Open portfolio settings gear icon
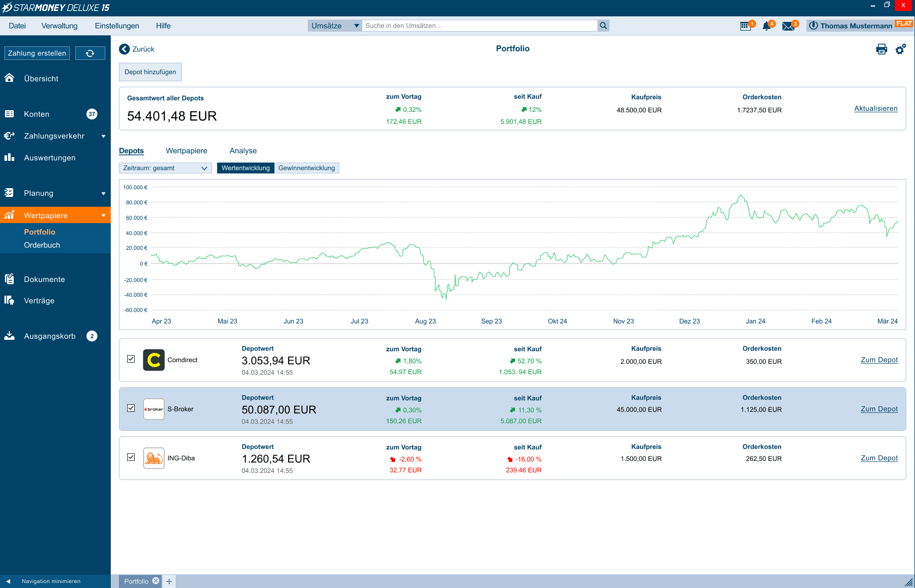The width and height of the screenshot is (915, 588). click(901, 49)
